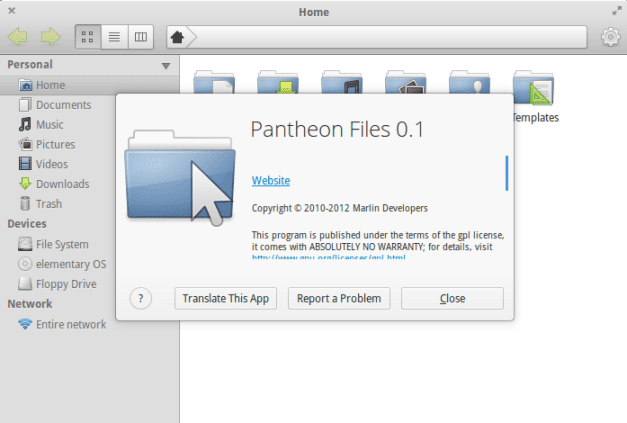
Task: Maximize window with corner arrows icon
Action: pyautogui.click(x=617, y=11)
